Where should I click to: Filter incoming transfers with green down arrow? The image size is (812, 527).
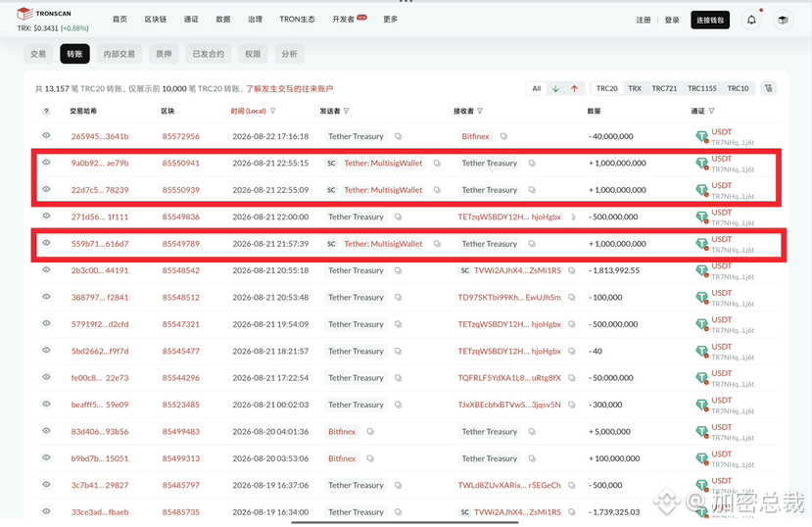555,88
